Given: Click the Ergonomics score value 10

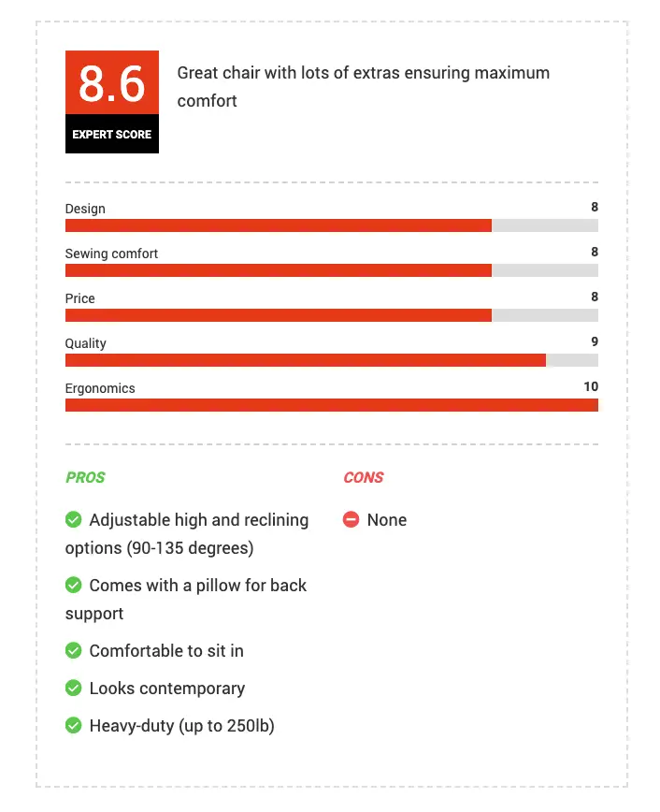Looking at the screenshot, I should [591, 387].
